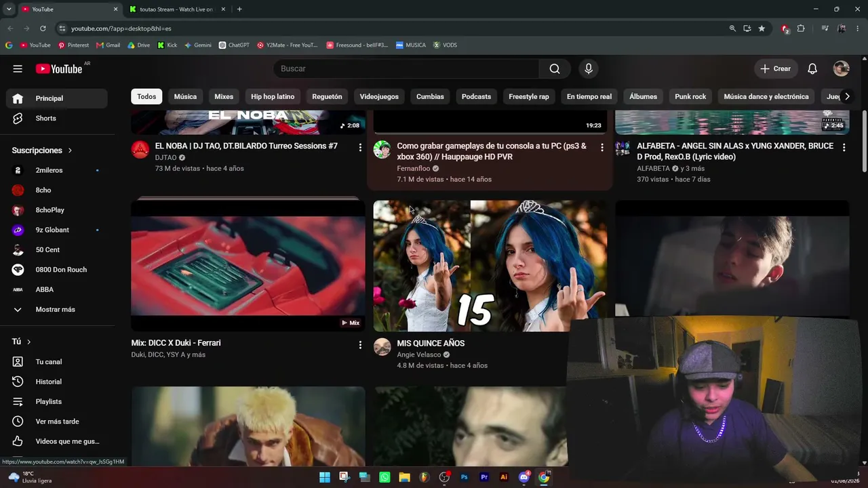This screenshot has height=488, width=868.
Task: Reload the page in Chrome
Action: 43,28
